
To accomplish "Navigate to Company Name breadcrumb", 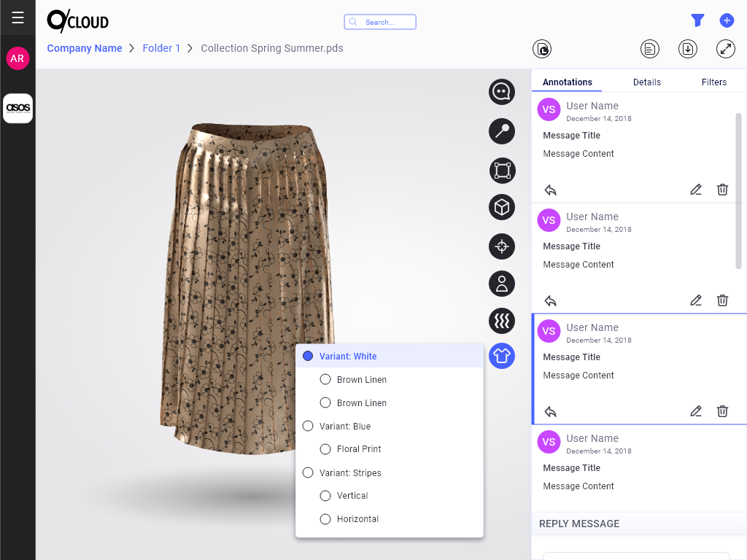I will point(85,48).
